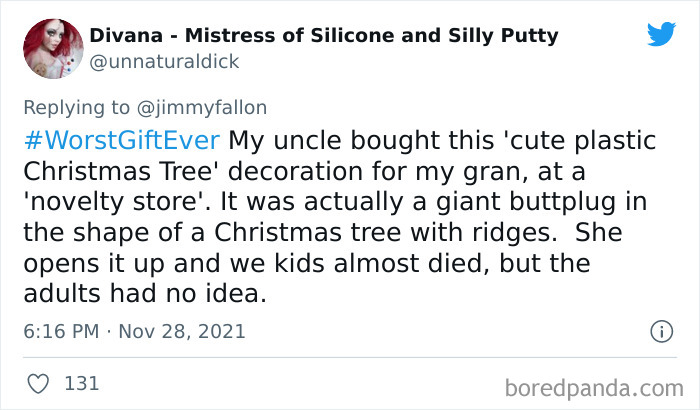
Task: Click the Twitter bird logo
Action: pos(661,34)
